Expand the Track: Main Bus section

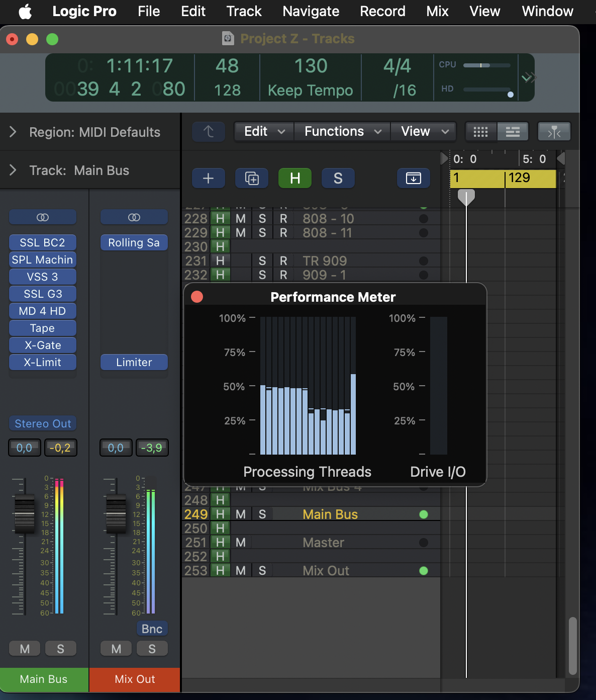point(13,170)
